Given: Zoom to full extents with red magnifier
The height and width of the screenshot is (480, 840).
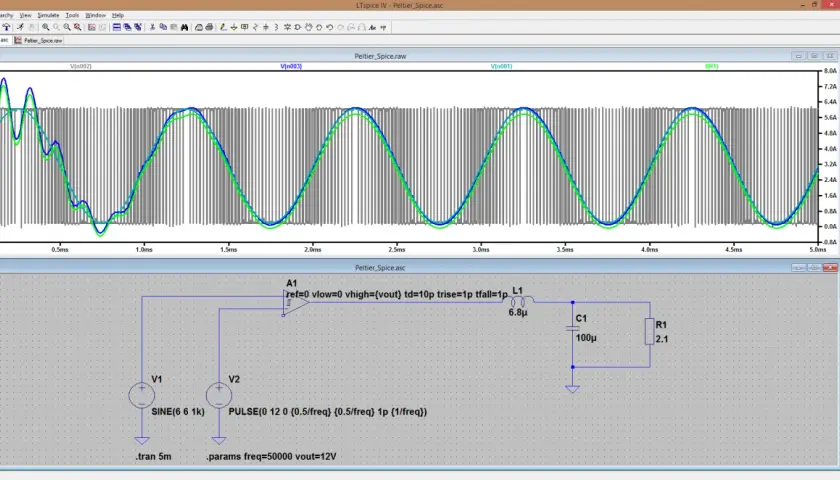Looking at the screenshot, I should pyautogui.click(x=78, y=27).
